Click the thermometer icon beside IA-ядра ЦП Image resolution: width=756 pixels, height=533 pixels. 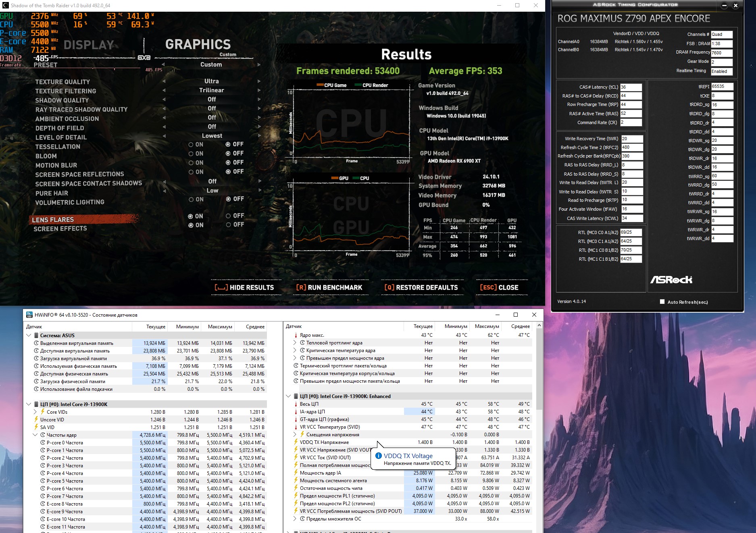pyautogui.click(x=296, y=411)
